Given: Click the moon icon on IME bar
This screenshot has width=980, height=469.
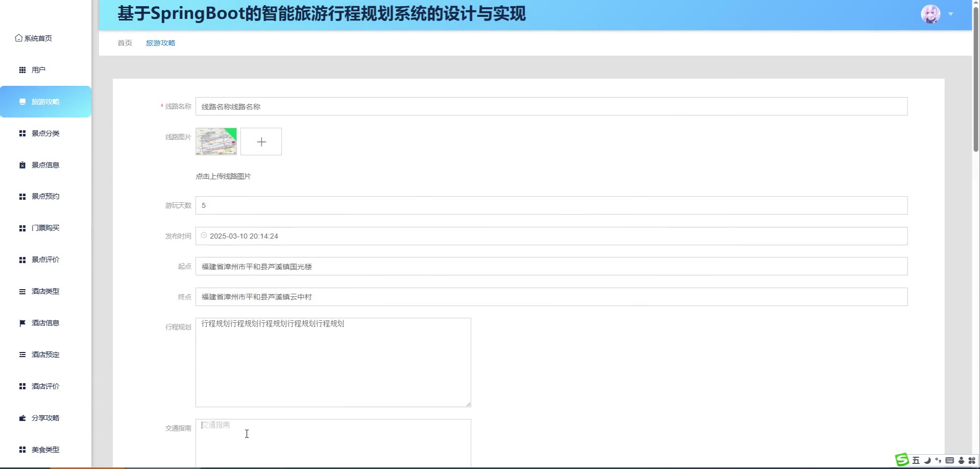Looking at the screenshot, I should point(927,460).
